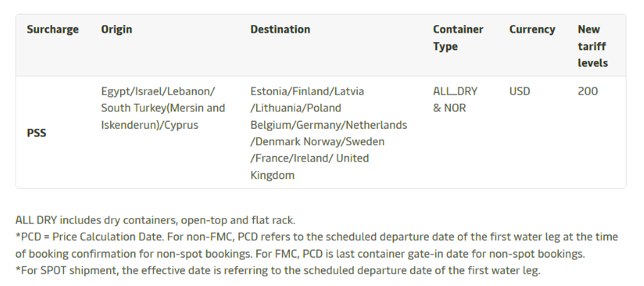The image size is (644, 286).
Task: Click the /France/Ireland/ United destination line
Action: click(309, 158)
